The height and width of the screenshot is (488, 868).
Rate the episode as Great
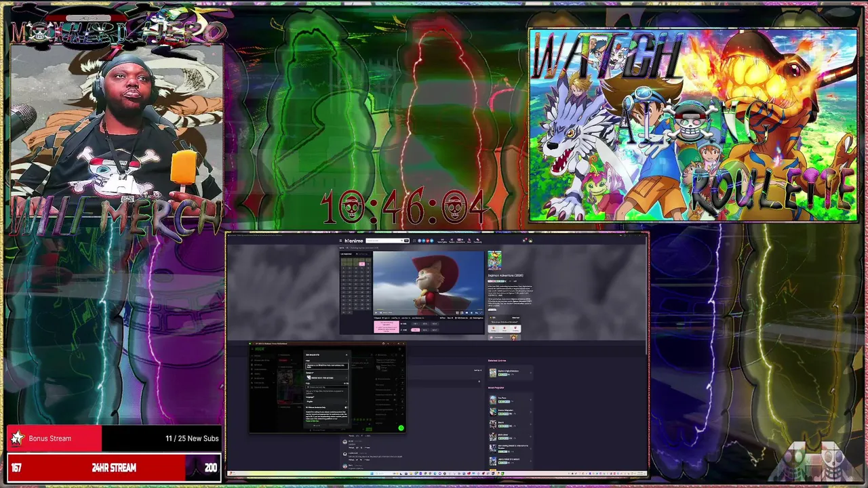pos(505,329)
